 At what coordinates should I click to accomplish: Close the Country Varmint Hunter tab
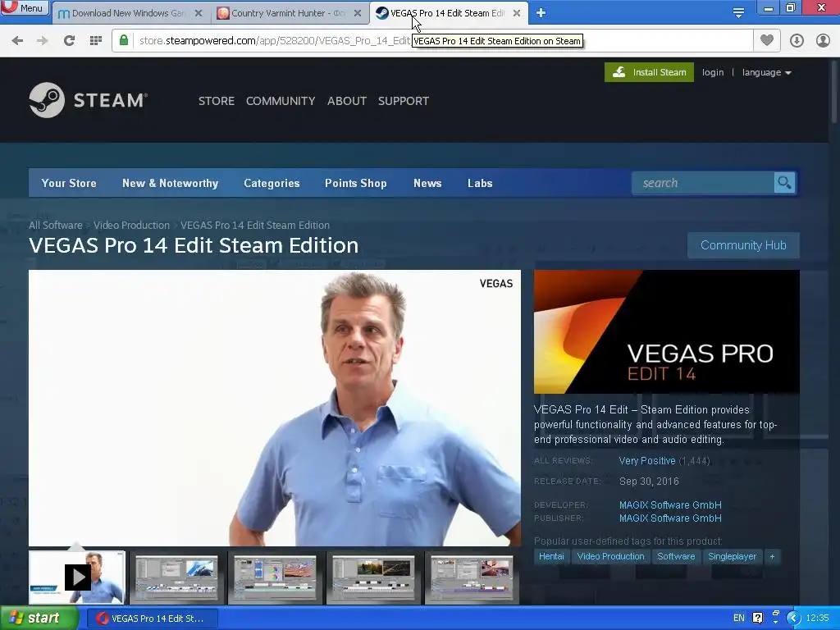(358, 13)
